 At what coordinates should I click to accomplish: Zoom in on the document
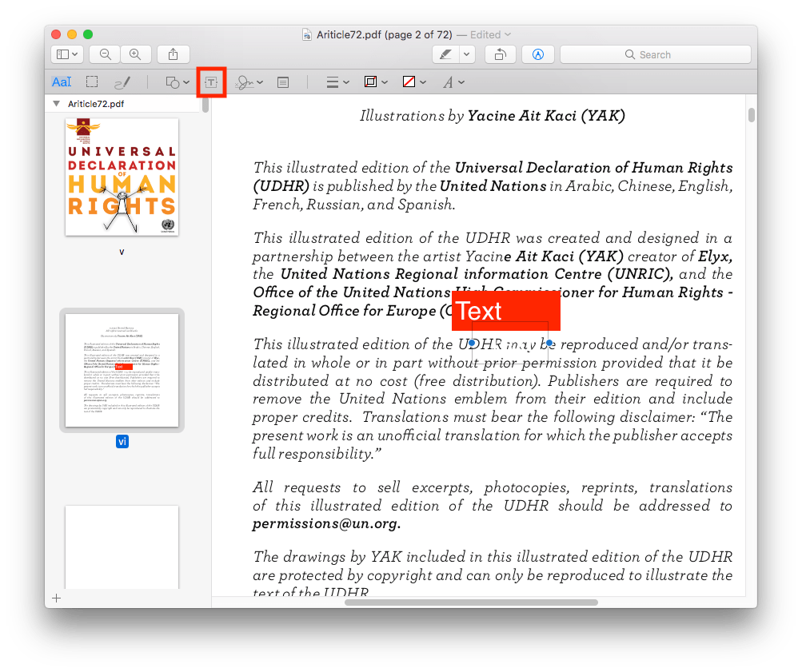pos(135,54)
